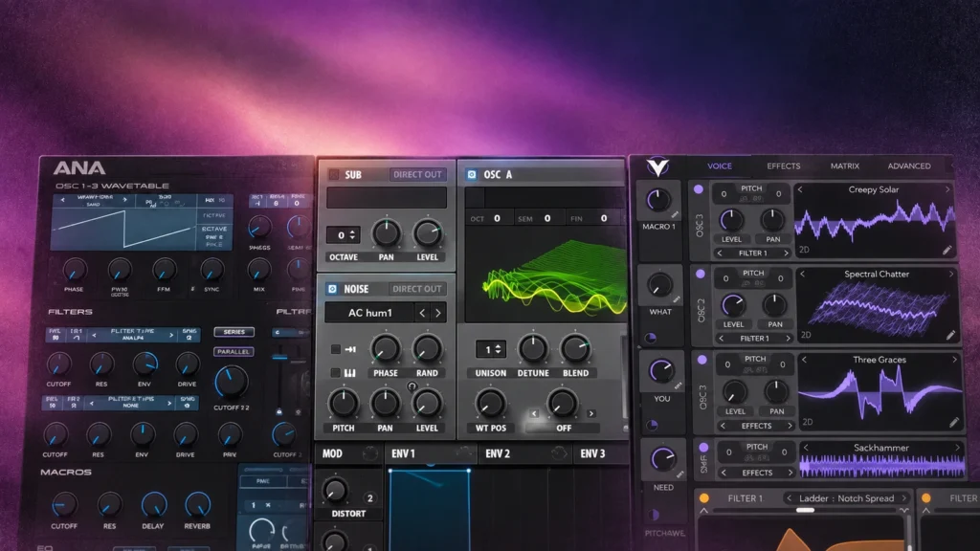Open the Ladder : Notch Spread filter type selector
The height and width of the screenshot is (551, 980).
(x=846, y=497)
